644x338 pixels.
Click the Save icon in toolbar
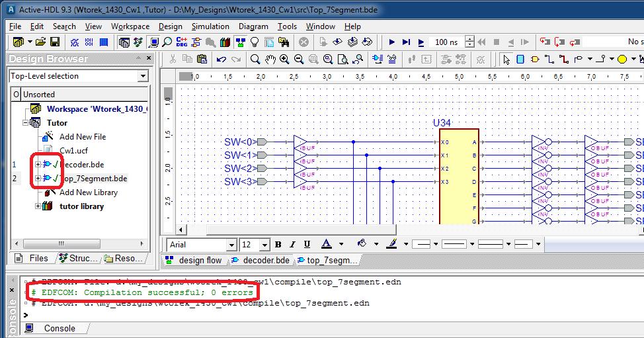tap(55, 42)
